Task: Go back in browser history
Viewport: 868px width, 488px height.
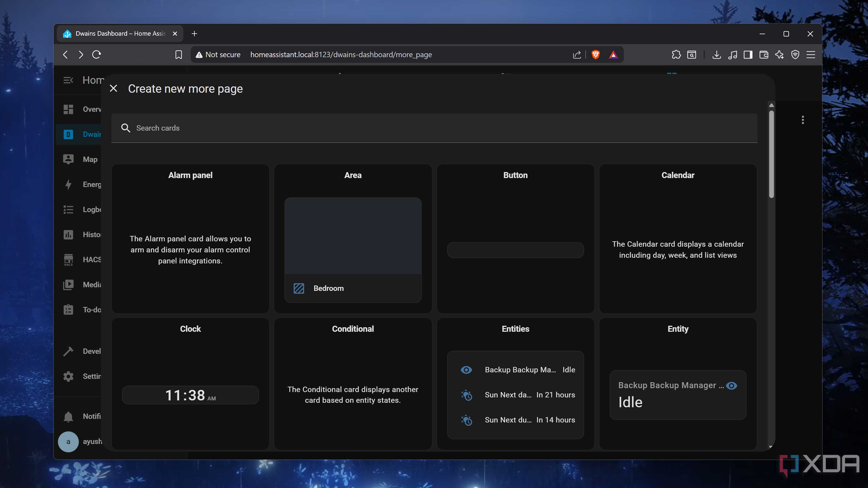Action: click(65, 54)
